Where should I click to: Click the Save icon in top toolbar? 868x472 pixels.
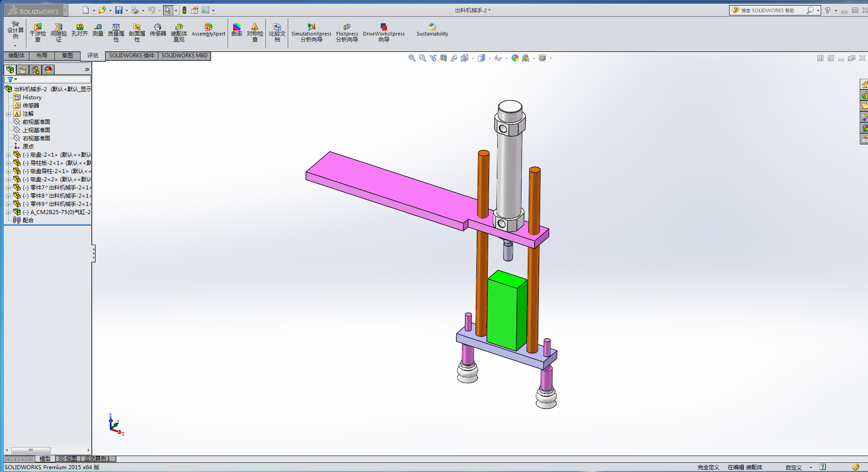[x=119, y=10]
